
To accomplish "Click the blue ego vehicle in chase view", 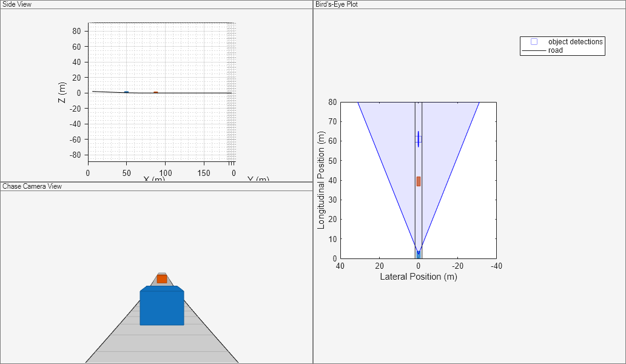I will (x=162, y=305).
